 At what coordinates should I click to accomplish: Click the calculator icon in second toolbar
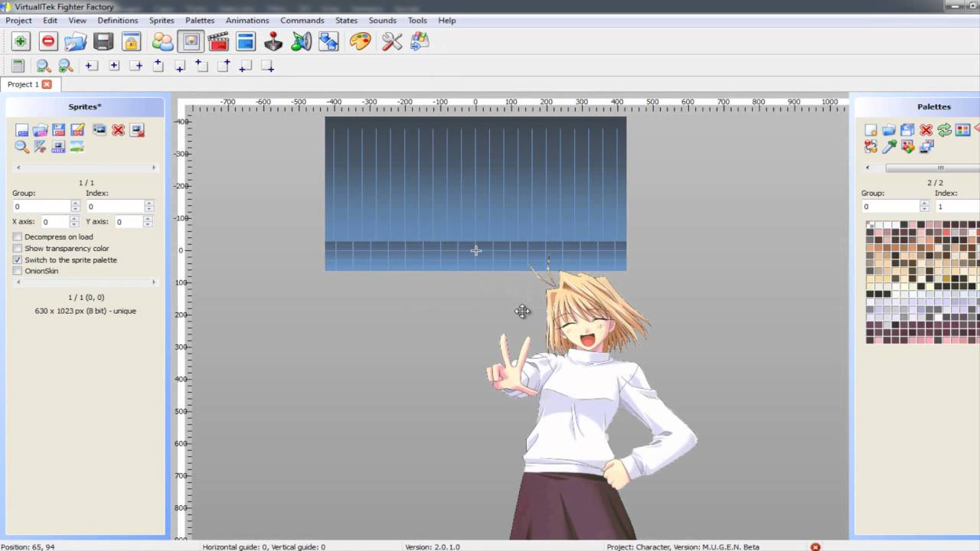pyautogui.click(x=18, y=66)
